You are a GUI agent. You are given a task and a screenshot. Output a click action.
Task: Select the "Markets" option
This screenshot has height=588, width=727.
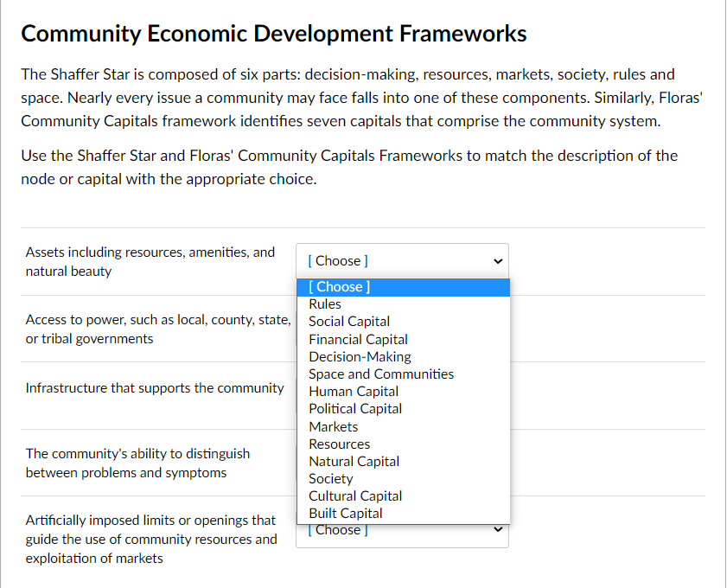[x=334, y=425]
